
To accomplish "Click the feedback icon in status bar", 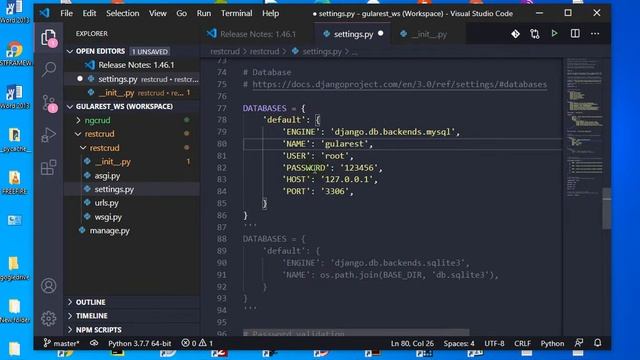I will 579,343.
